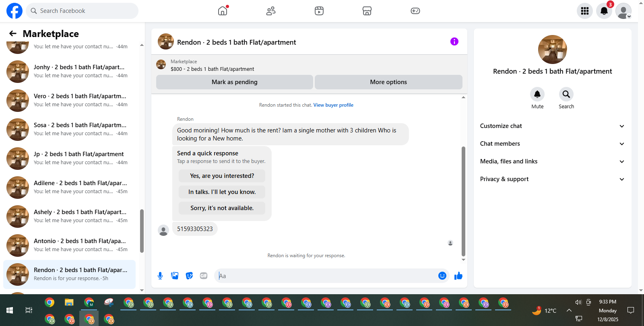Expand the Privacy & support section
The width and height of the screenshot is (644, 326).
coord(552,179)
